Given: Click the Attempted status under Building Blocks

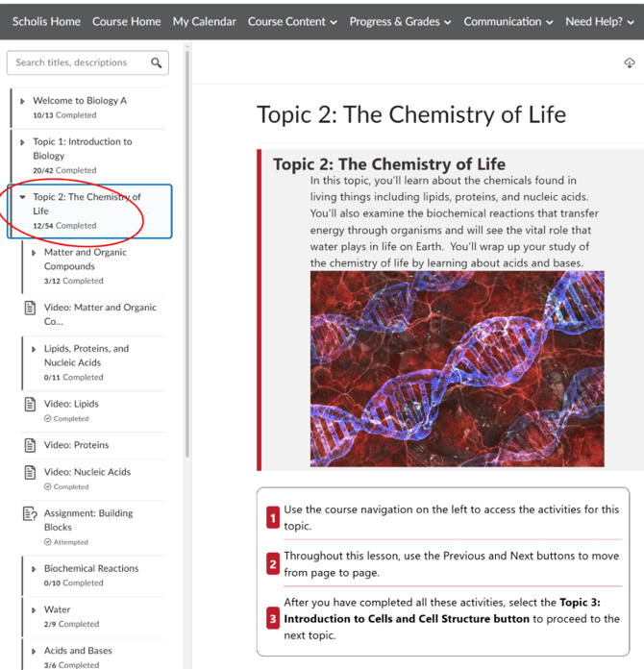Looking at the screenshot, I should click(66, 542).
